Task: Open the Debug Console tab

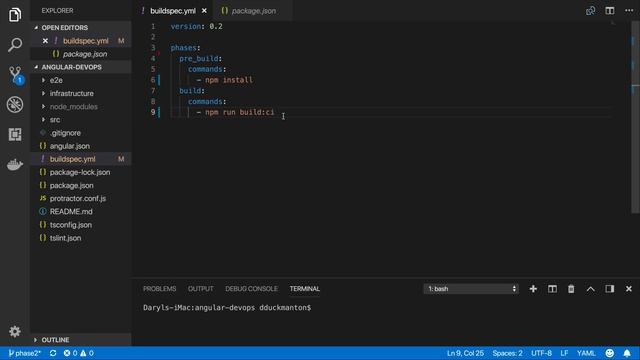Action: point(251,289)
